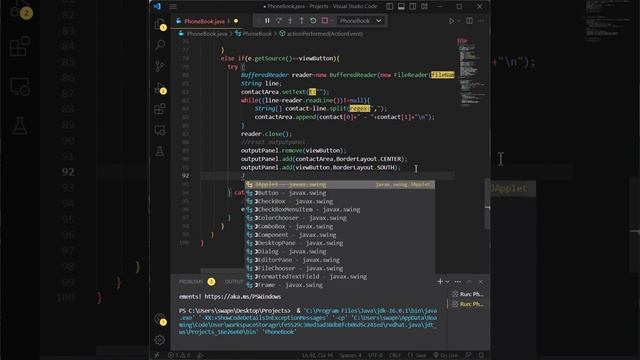Switch to the OUTPUT panel tab
Viewport: 640px width, 360px height.
[234, 282]
